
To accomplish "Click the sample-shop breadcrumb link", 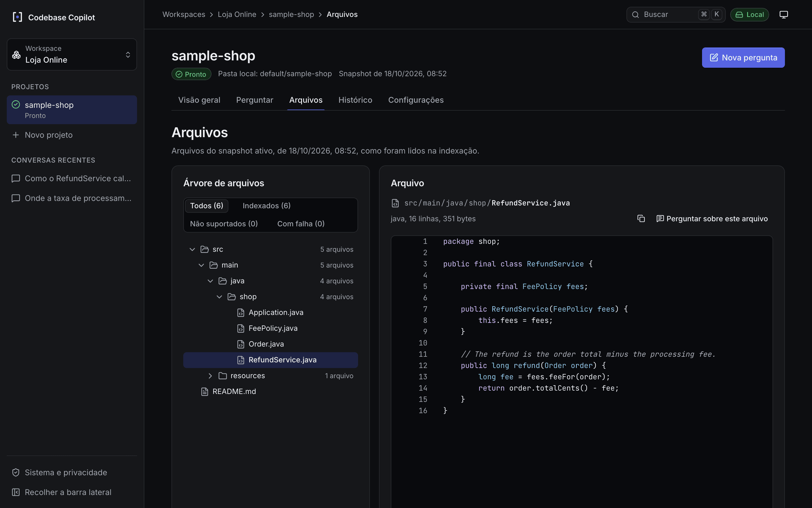I will [x=291, y=14].
